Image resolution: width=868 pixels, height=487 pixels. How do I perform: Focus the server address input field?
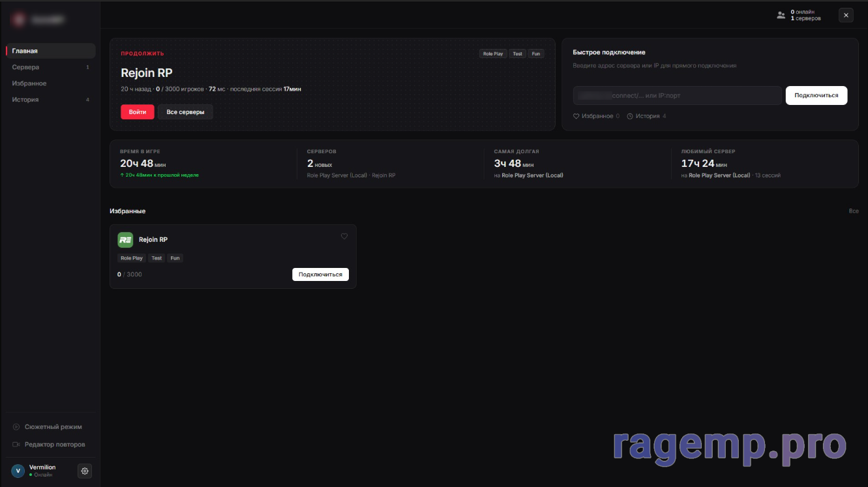click(x=677, y=96)
